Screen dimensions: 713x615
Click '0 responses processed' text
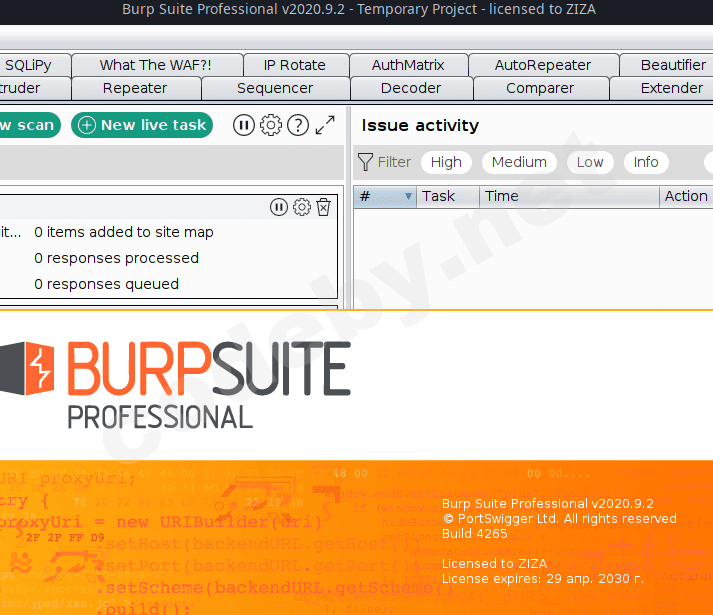(116, 258)
